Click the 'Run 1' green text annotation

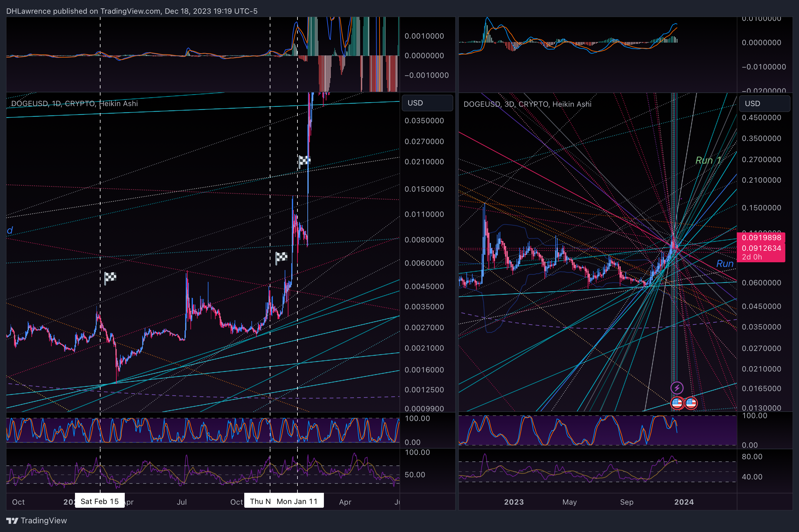pos(708,160)
